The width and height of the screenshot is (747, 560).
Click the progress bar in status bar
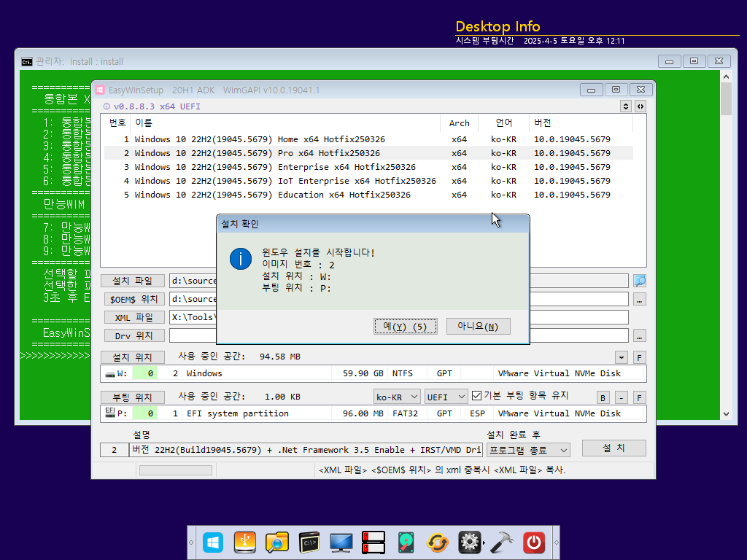[176, 470]
